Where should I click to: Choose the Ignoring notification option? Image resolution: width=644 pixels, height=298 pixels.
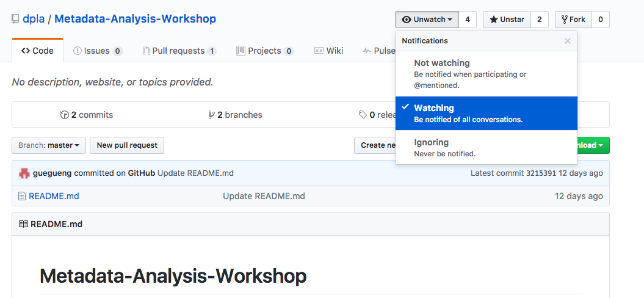(487, 148)
